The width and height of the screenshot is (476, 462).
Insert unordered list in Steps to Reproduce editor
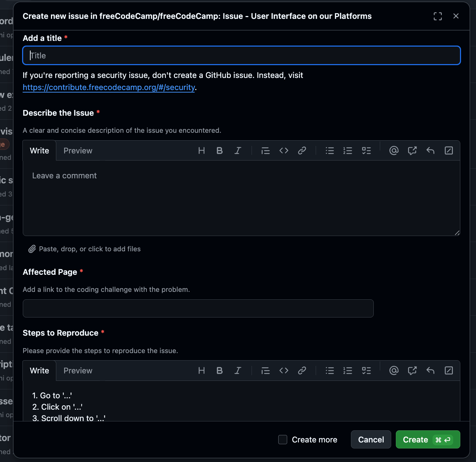click(330, 371)
